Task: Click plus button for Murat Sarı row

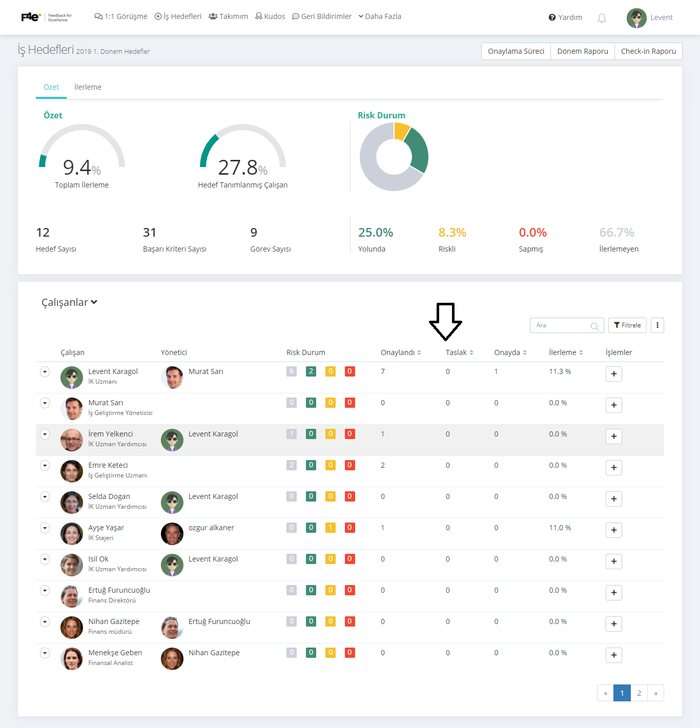Action: [614, 405]
